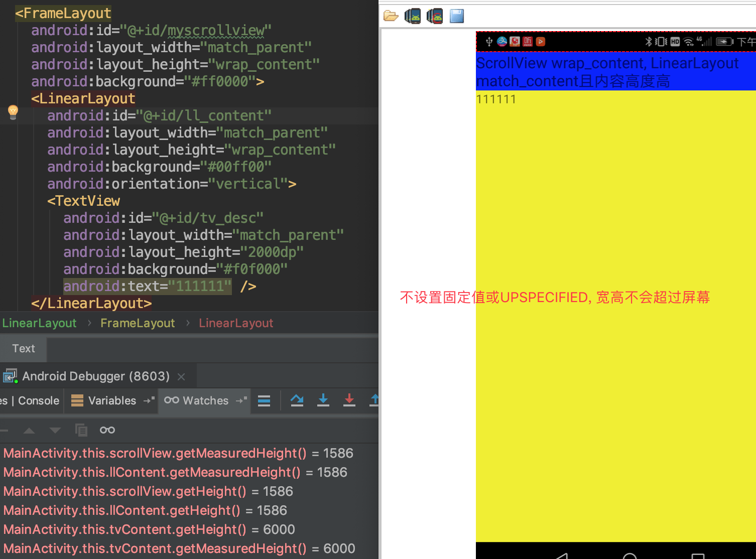756x559 pixels.
Task: Click the Android device screenshot icon
Action: tap(413, 16)
